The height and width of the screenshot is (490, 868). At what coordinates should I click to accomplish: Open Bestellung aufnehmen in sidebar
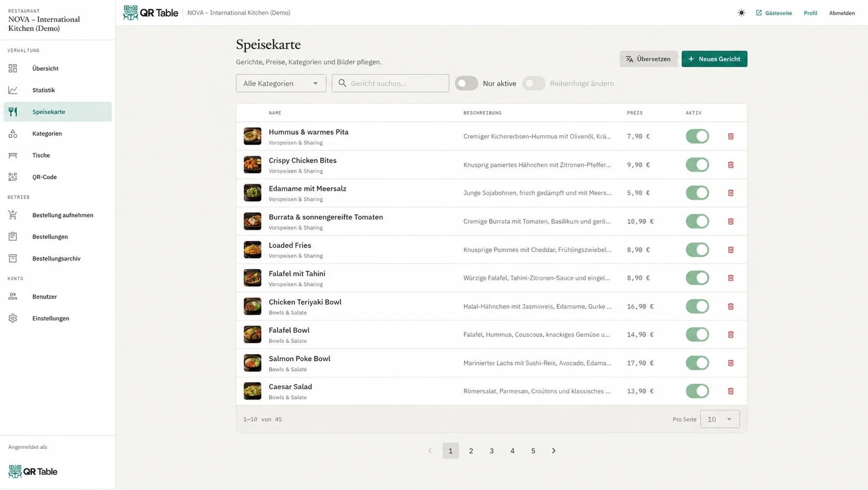pyautogui.click(x=58, y=215)
